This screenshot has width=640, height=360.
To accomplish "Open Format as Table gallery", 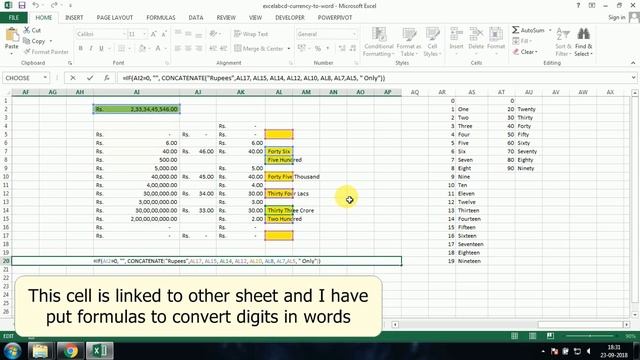I will tap(409, 42).
